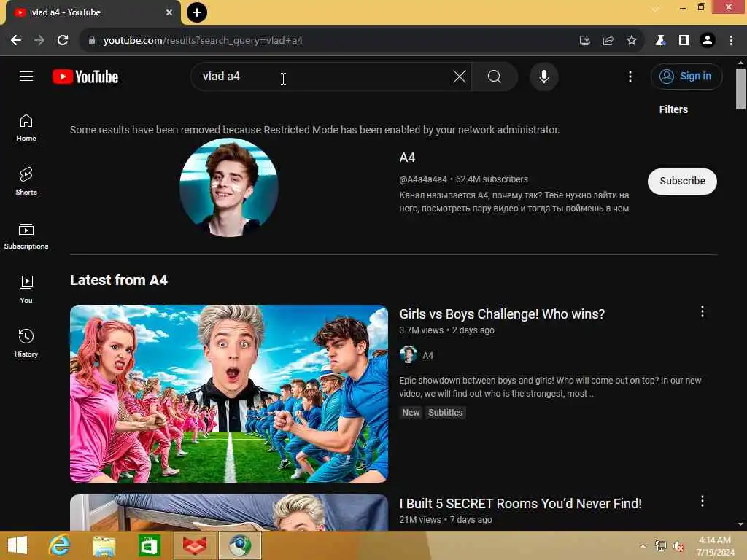Open the browser profile avatar
Screen dimensions: 747x560
click(x=707, y=41)
